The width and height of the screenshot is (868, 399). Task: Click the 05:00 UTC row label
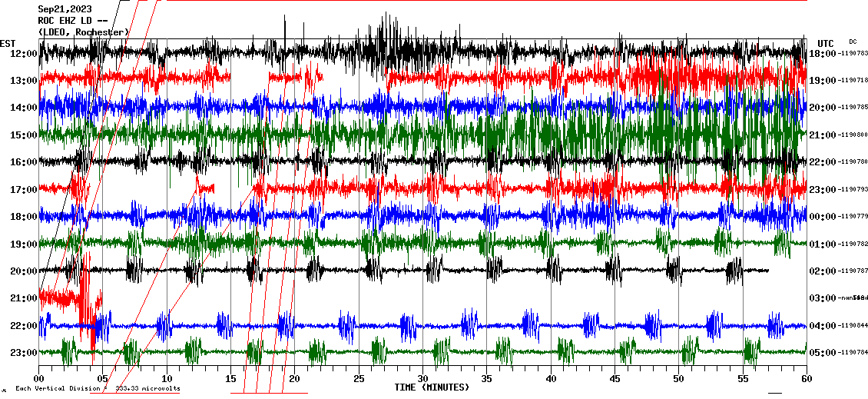[x=822, y=353]
